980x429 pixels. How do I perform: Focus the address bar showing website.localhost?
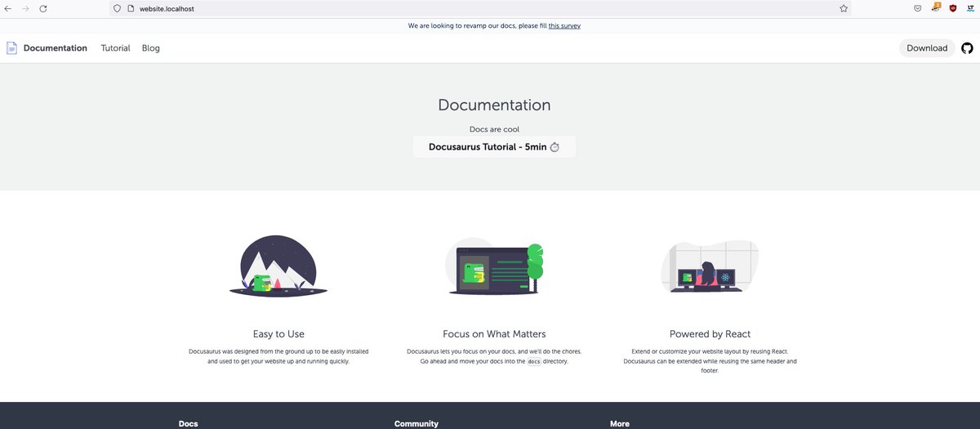coord(482,8)
